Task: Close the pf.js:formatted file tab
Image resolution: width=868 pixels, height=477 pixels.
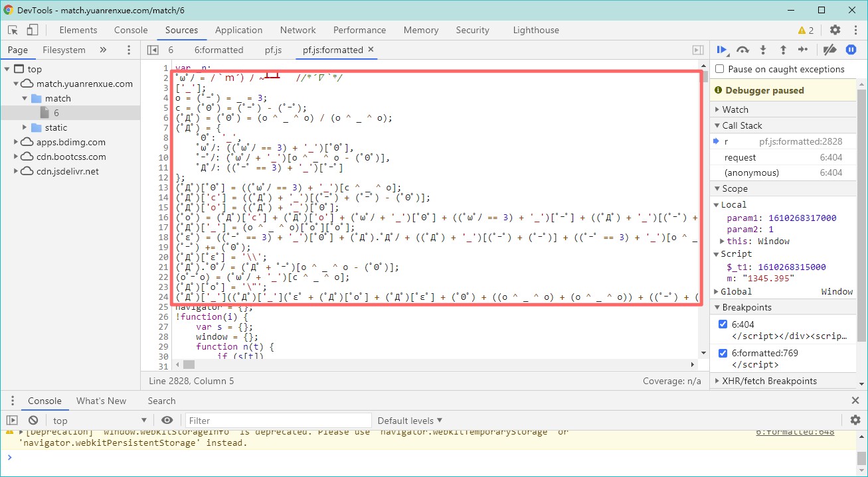Action: 371,49
